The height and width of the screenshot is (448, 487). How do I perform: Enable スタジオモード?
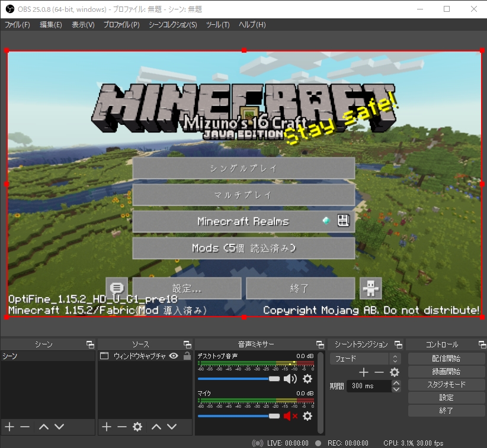[446, 385]
